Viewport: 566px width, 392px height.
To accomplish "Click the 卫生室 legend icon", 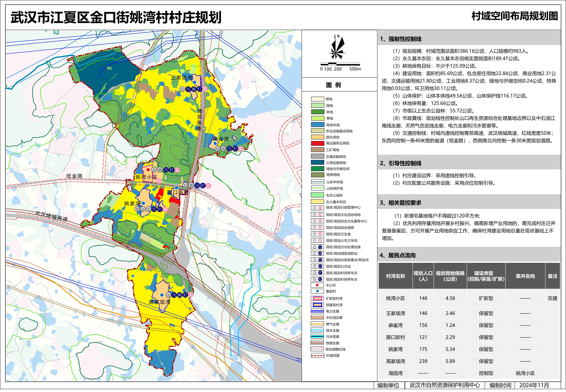I will [x=317, y=234].
